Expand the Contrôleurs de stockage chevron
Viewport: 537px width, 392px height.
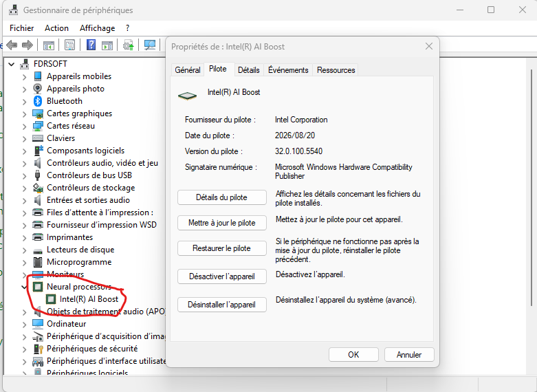point(24,188)
